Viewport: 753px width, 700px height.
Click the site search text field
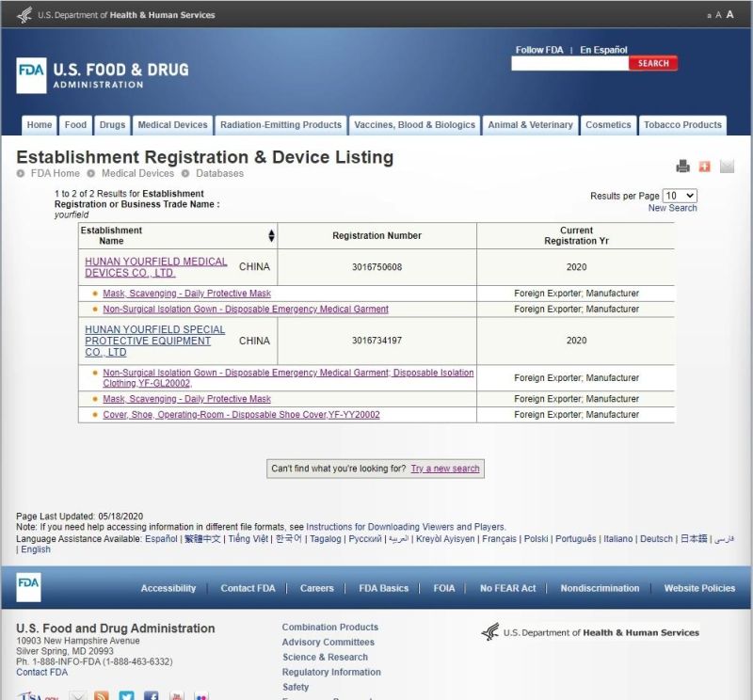570,63
